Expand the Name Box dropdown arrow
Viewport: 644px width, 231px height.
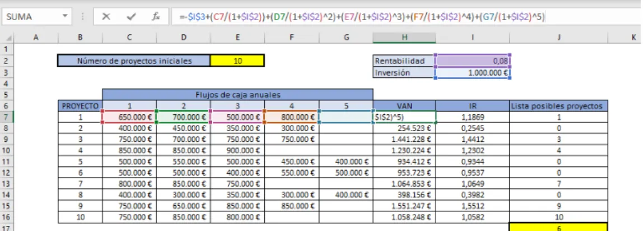(x=64, y=16)
